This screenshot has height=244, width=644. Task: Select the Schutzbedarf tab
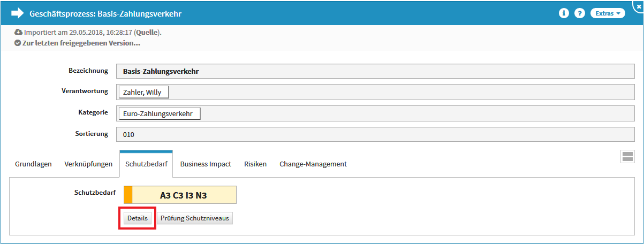[x=146, y=164]
